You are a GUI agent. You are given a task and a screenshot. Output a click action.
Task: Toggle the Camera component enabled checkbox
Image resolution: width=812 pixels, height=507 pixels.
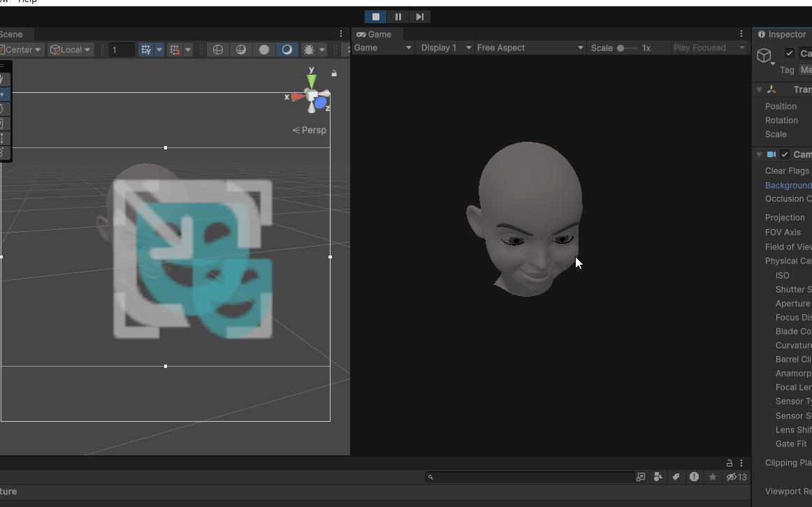[785, 154]
